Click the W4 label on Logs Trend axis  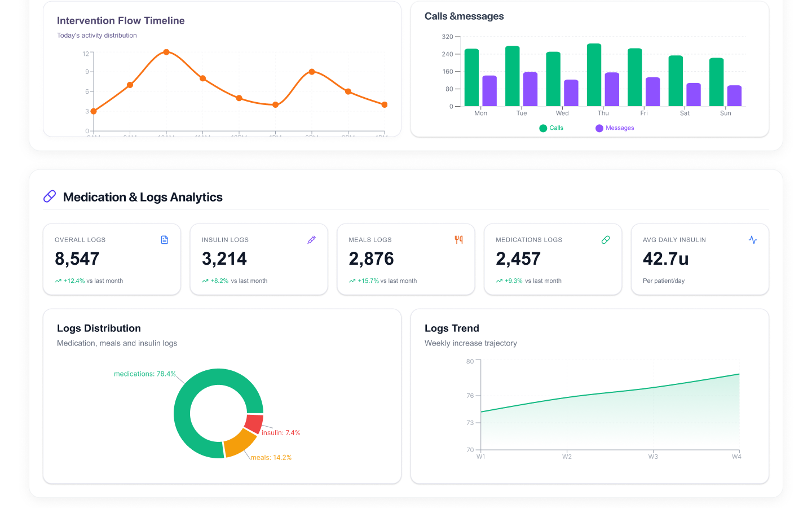736,457
